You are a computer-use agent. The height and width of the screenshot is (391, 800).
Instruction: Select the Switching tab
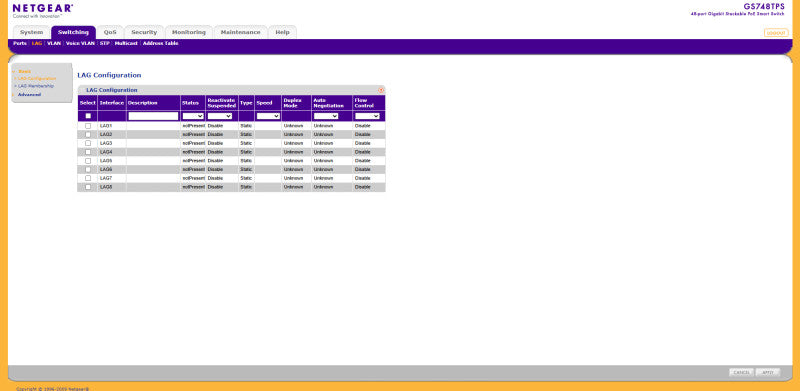click(73, 32)
